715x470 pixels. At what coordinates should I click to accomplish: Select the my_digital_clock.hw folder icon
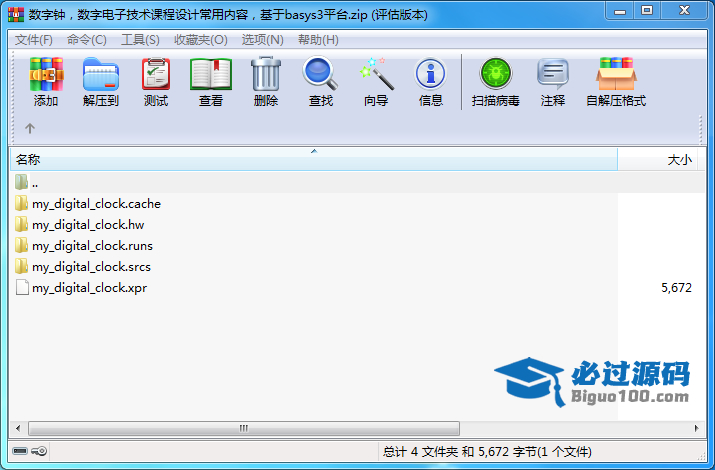point(21,224)
